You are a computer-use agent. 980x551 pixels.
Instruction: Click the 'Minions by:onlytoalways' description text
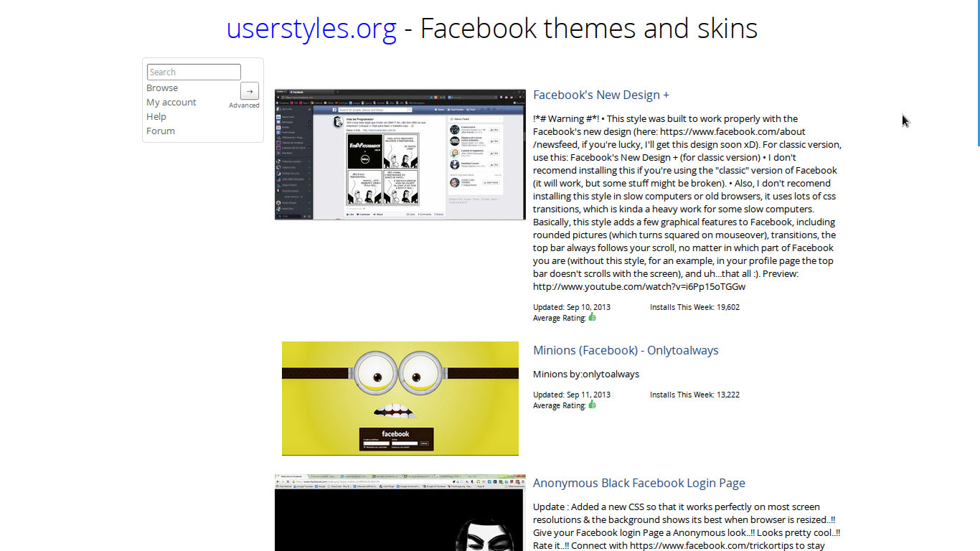[x=586, y=374]
